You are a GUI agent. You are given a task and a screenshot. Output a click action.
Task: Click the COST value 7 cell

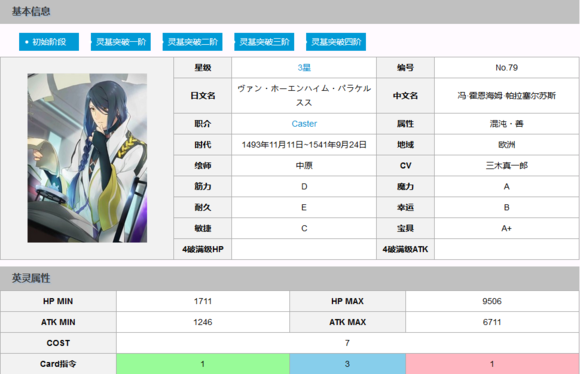point(347,343)
